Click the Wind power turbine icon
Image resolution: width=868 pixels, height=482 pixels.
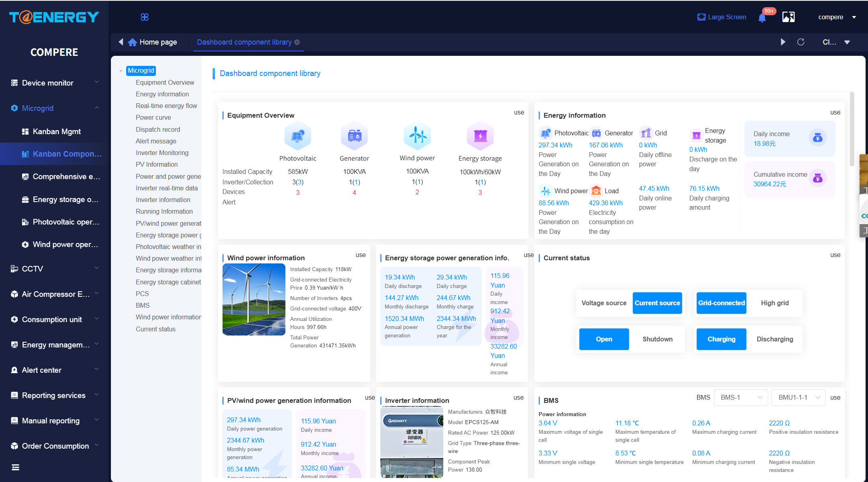click(418, 136)
